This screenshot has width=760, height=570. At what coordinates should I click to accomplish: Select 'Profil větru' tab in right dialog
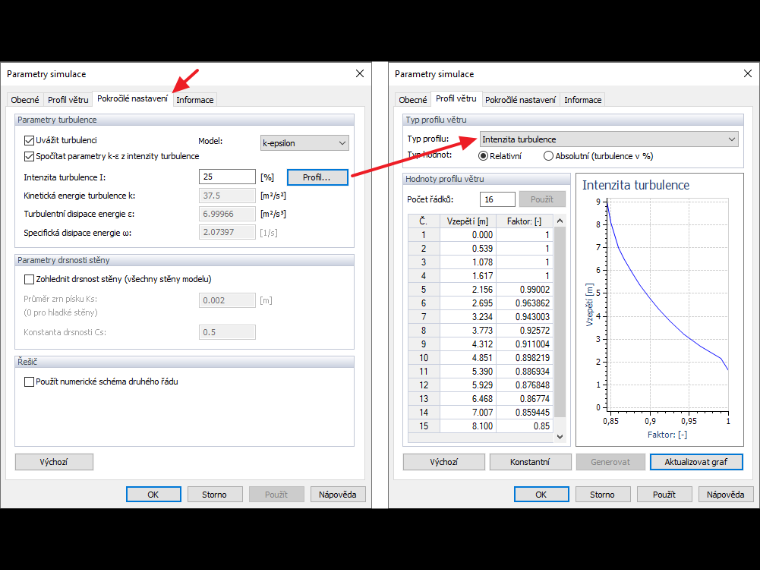pyautogui.click(x=456, y=98)
